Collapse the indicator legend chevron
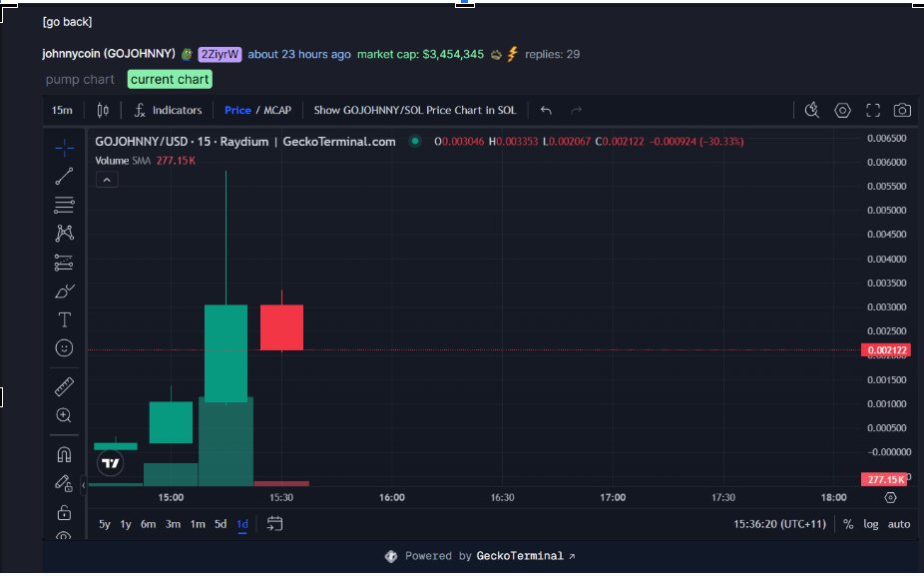The height and width of the screenshot is (576, 924). coord(107,180)
